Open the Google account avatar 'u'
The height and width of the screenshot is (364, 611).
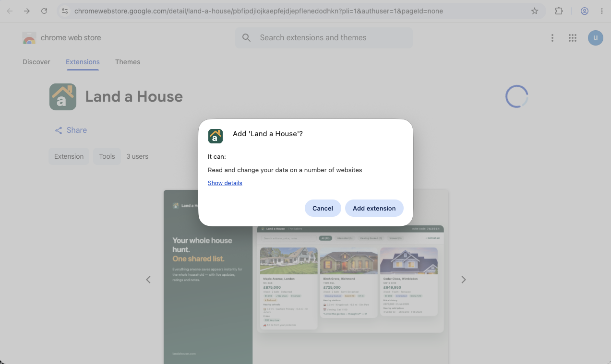click(x=596, y=38)
